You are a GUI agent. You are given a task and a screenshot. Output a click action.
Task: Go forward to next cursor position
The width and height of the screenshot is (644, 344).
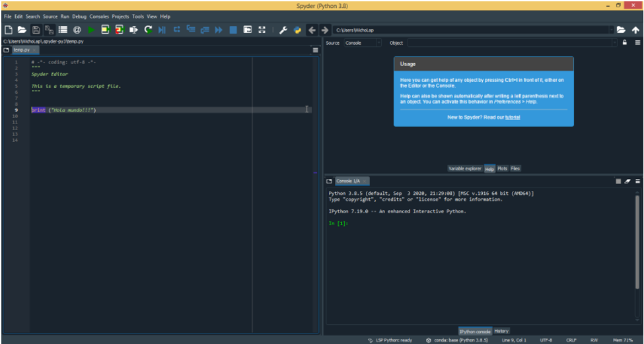coord(325,30)
